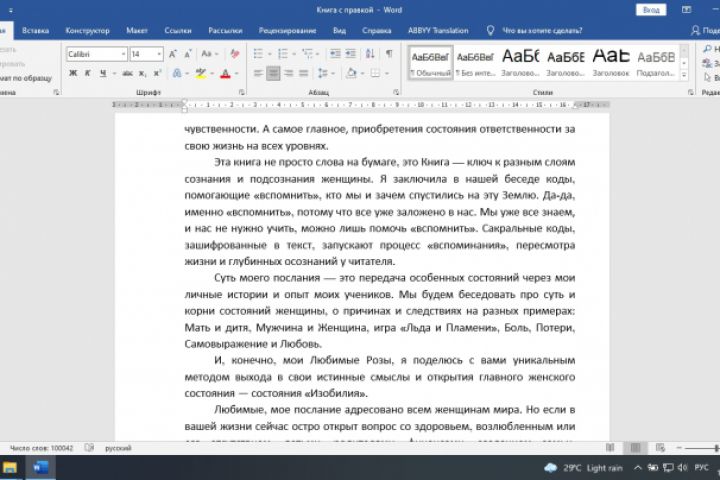Show hidden tray icons chevron
Screen dimensions: 720x480
click(x=637, y=468)
